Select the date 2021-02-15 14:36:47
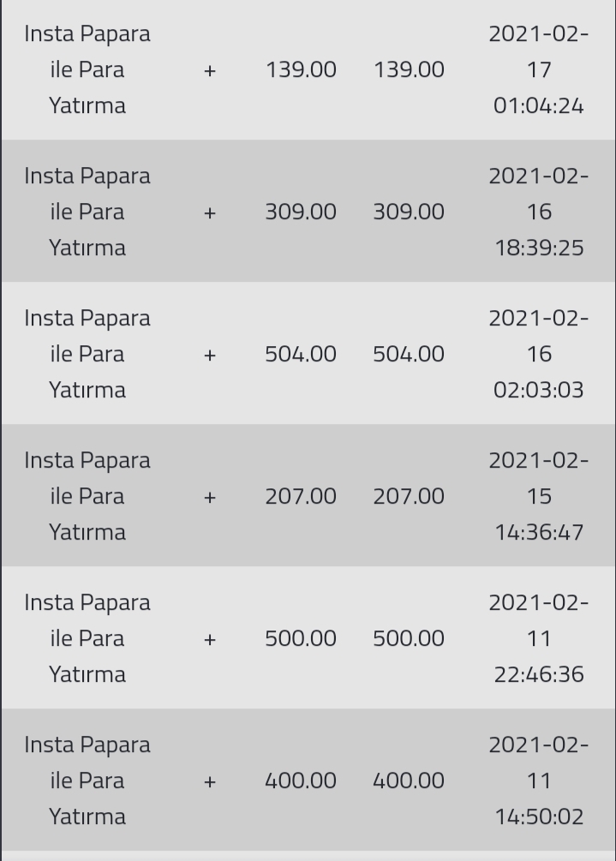This screenshot has height=861, width=616. pos(539,496)
